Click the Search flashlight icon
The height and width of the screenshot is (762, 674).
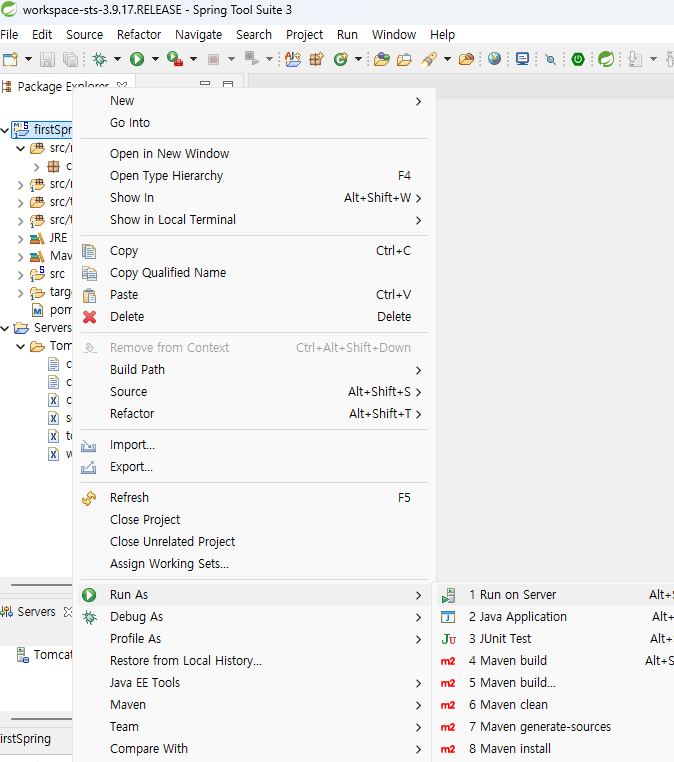[429, 59]
